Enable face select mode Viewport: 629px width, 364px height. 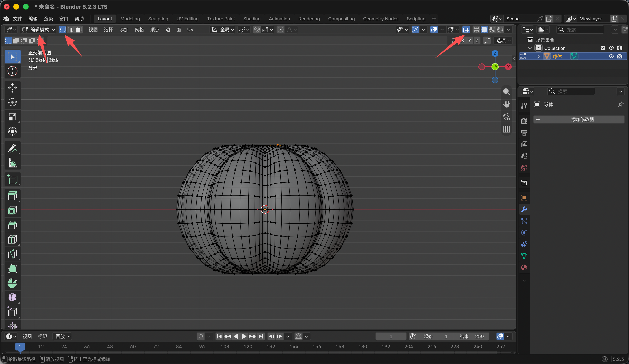79,30
